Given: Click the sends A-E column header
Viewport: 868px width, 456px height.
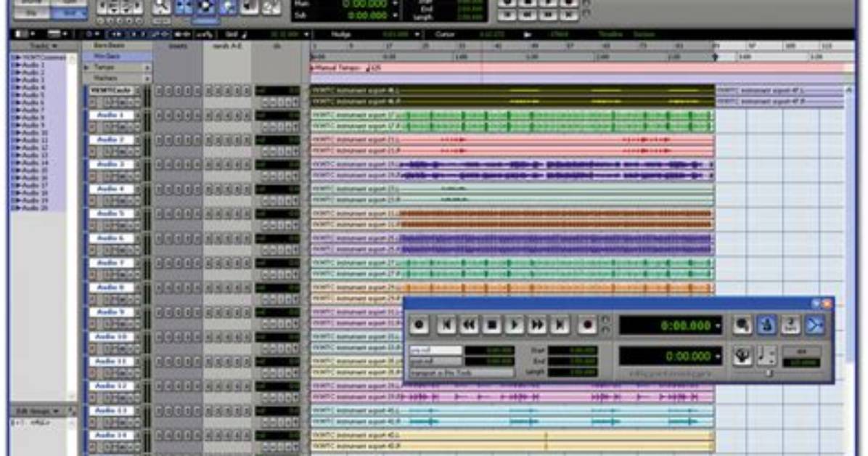Looking at the screenshot, I should coord(227,46).
